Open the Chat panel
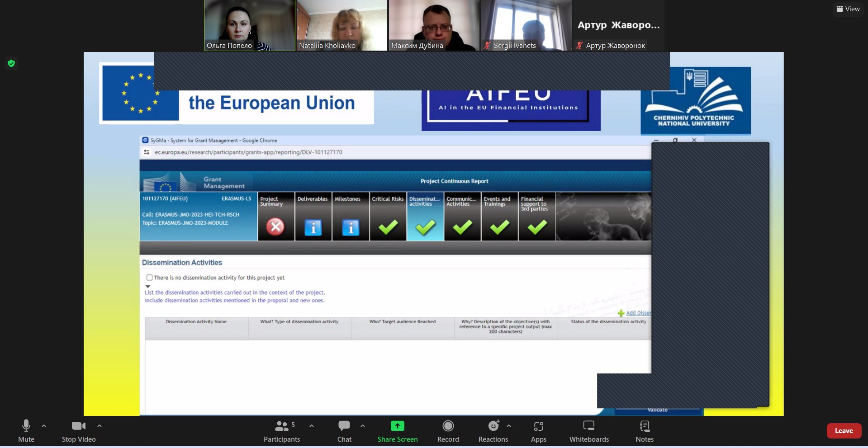 pyautogui.click(x=344, y=430)
